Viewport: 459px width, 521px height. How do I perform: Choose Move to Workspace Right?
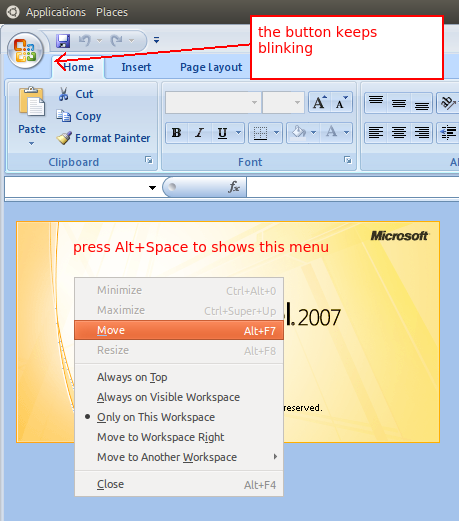(x=179, y=437)
